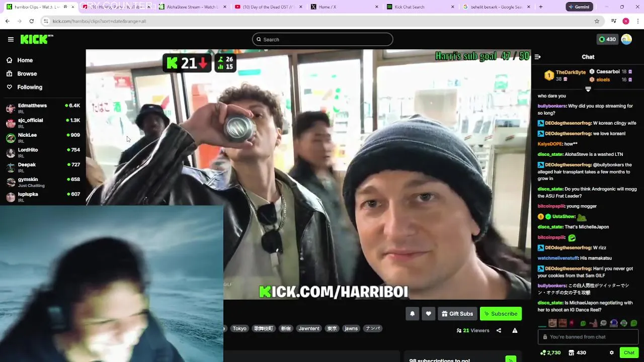Click the subscription goal green button
644x362 pixels.
[x=511, y=359]
